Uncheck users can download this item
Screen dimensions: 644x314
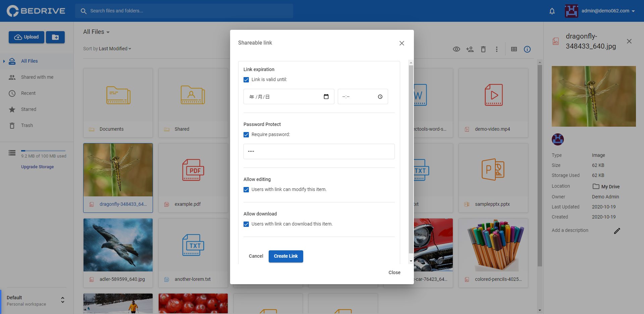[x=246, y=224]
